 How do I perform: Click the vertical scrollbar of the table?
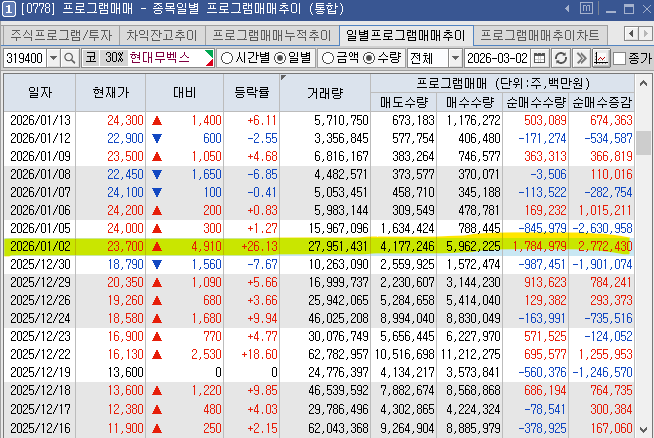(645, 250)
